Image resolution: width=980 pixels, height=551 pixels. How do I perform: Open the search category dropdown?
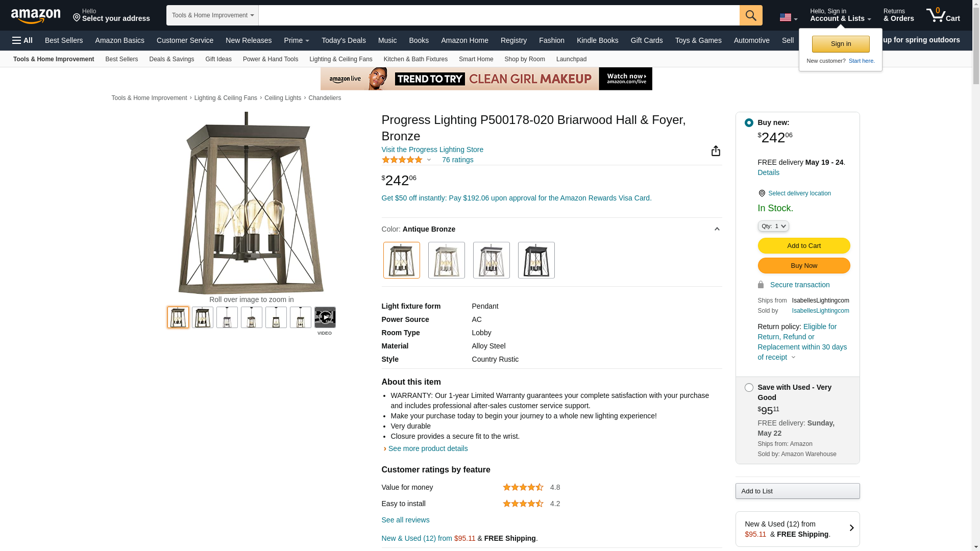[212, 15]
